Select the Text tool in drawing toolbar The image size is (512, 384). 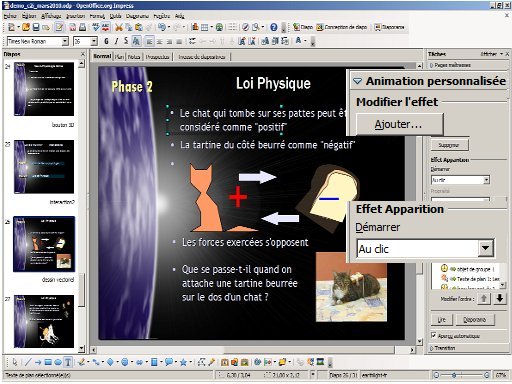coord(68,362)
